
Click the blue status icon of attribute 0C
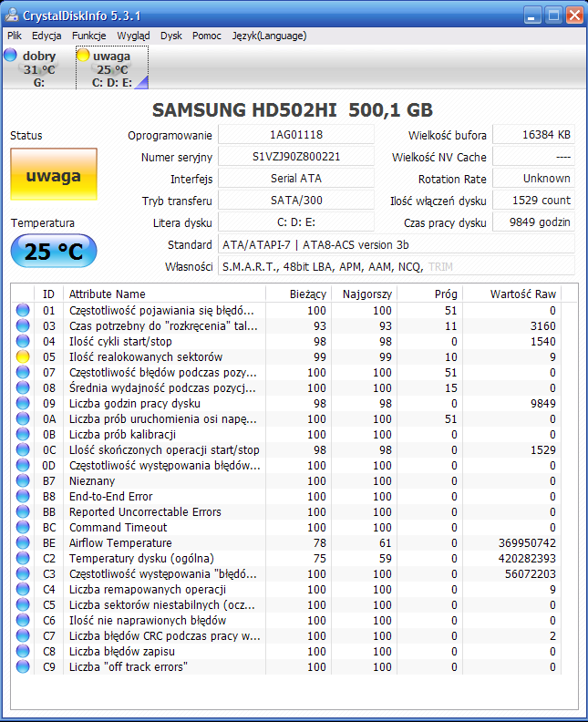point(23,449)
